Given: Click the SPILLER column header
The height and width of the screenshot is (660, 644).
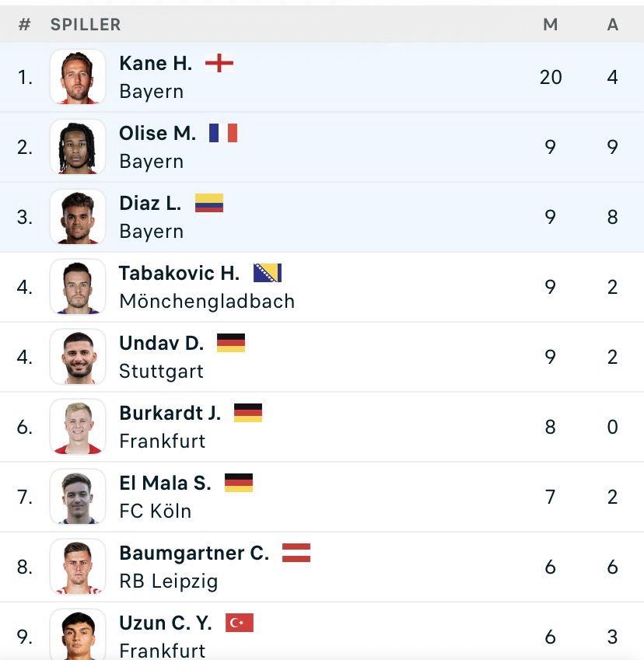Looking at the screenshot, I should (x=86, y=25).
